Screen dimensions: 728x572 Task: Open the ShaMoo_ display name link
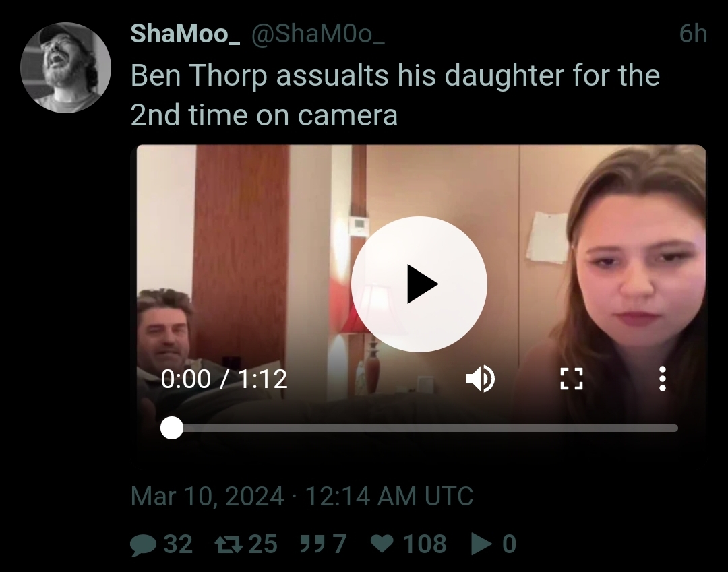tap(185, 34)
